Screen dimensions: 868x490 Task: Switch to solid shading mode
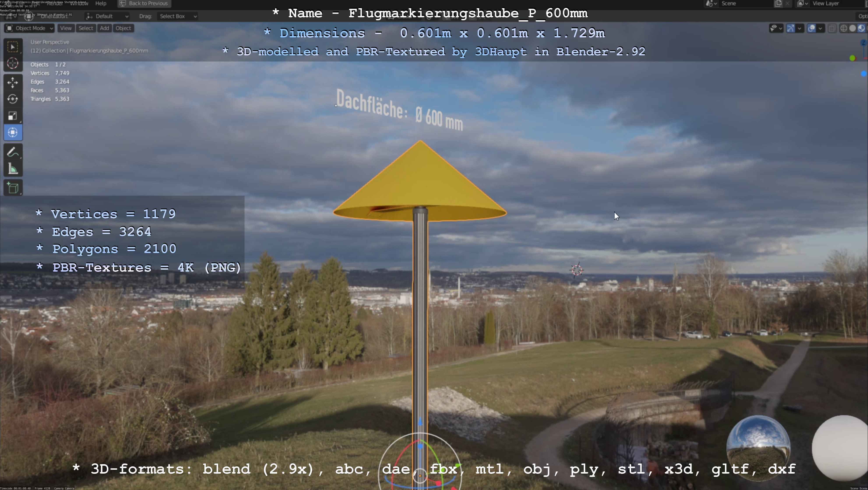click(852, 28)
